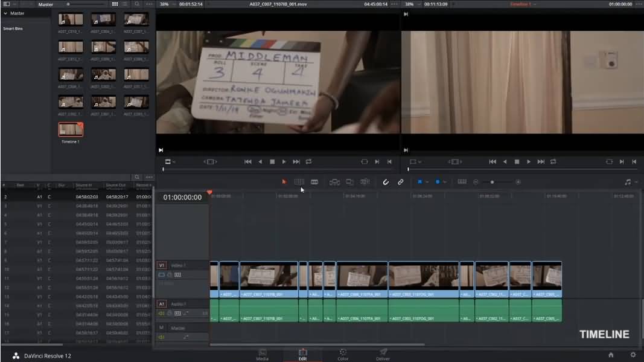Collapse the Master bin tree
This screenshot has width=644, height=362.
click(6, 13)
